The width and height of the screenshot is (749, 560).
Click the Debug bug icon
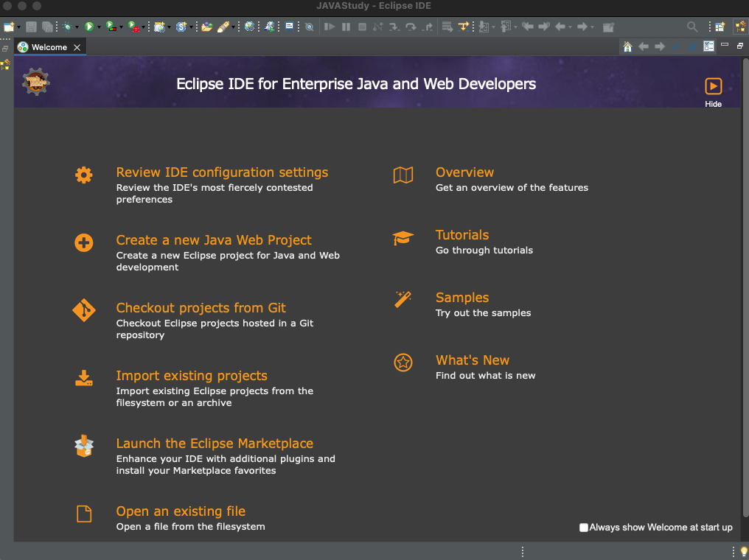tap(67, 27)
